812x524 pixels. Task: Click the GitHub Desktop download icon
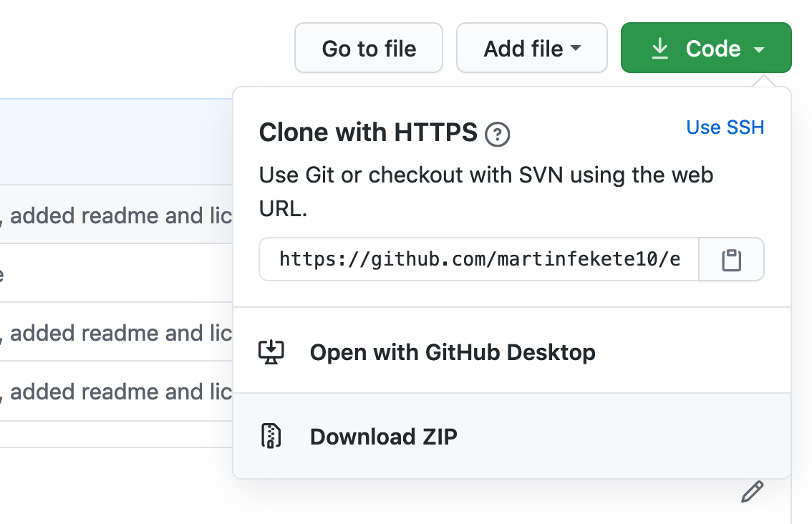pos(271,352)
